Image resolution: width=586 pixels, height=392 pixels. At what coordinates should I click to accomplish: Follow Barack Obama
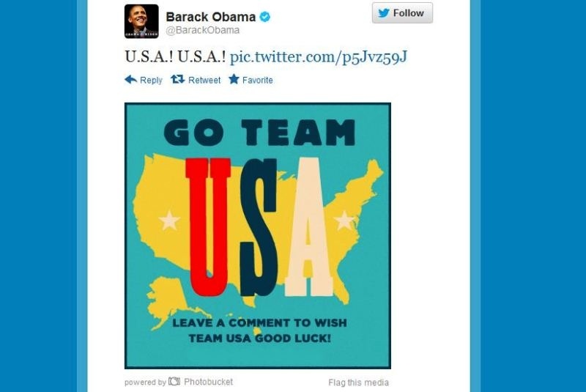[x=402, y=12]
